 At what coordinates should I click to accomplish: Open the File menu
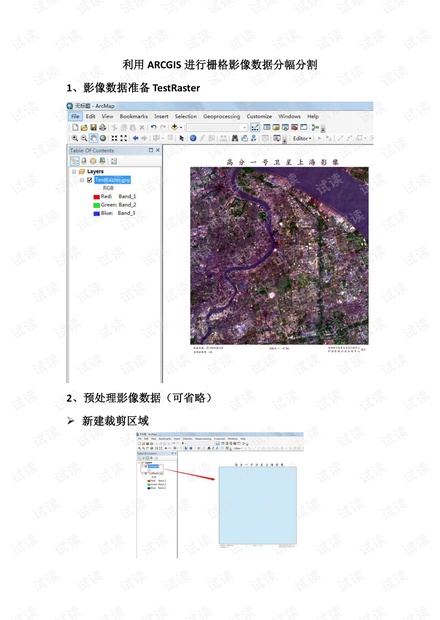coord(75,116)
